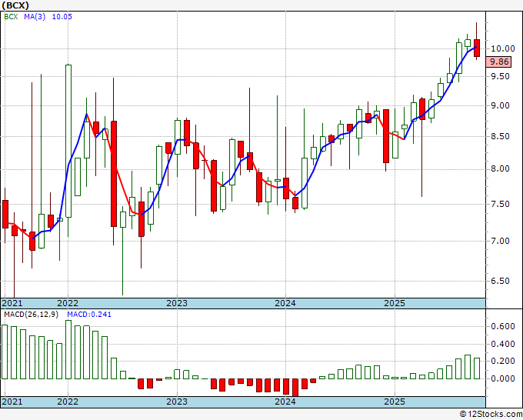Image resolution: width=523 pixels, height=420 pixels.
Task: Click the 9.00 price axis label
Action: [501, 105]
